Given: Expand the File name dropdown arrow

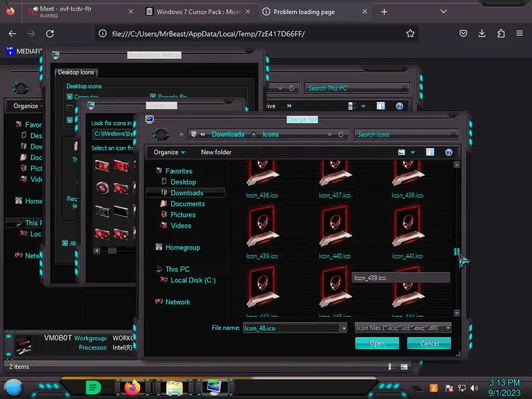Looking at the screenshot, I should (x=344, y=328).
